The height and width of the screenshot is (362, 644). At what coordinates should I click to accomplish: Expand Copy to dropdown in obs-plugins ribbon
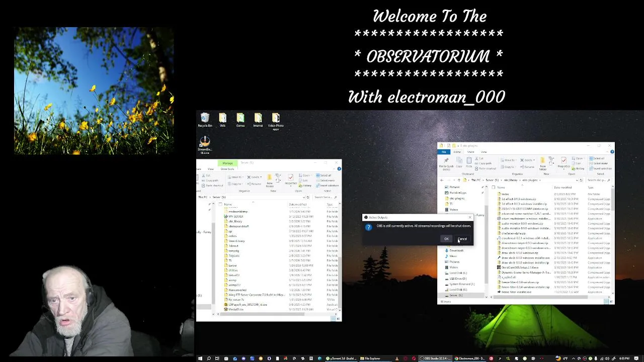click(x=515, y=167)
